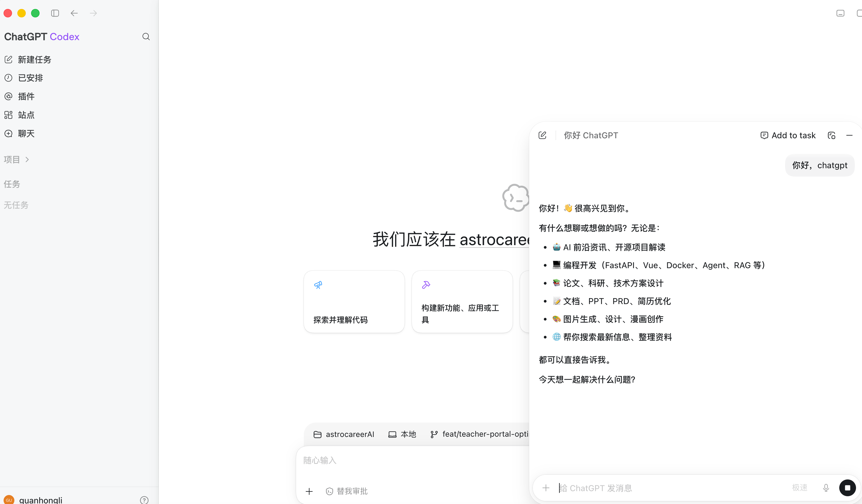This screenshot has width=862, height=504.
Task: Select the 探索并理解代码 suggestion card
Action: pyautogui.click(x=354, y=302)
